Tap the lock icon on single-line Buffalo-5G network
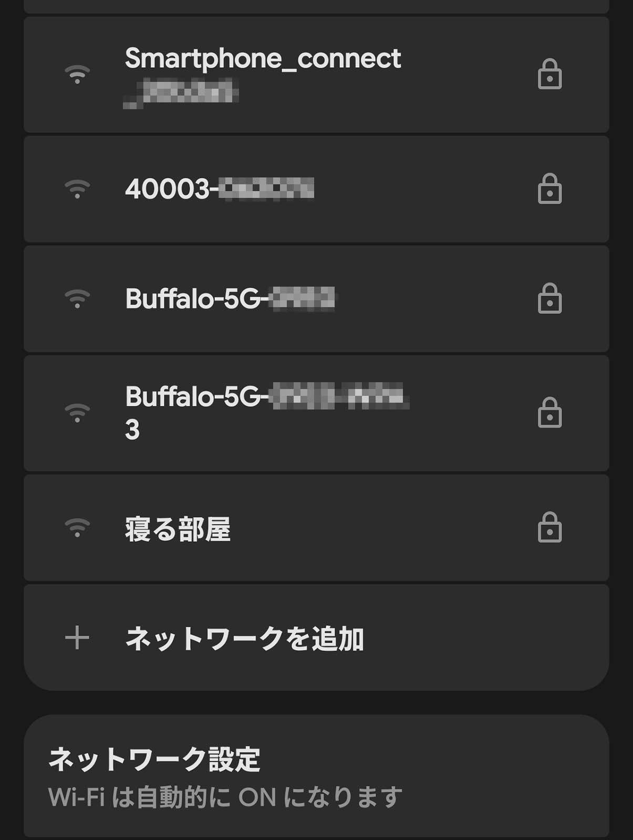633x840 pixels. point(549,299)
